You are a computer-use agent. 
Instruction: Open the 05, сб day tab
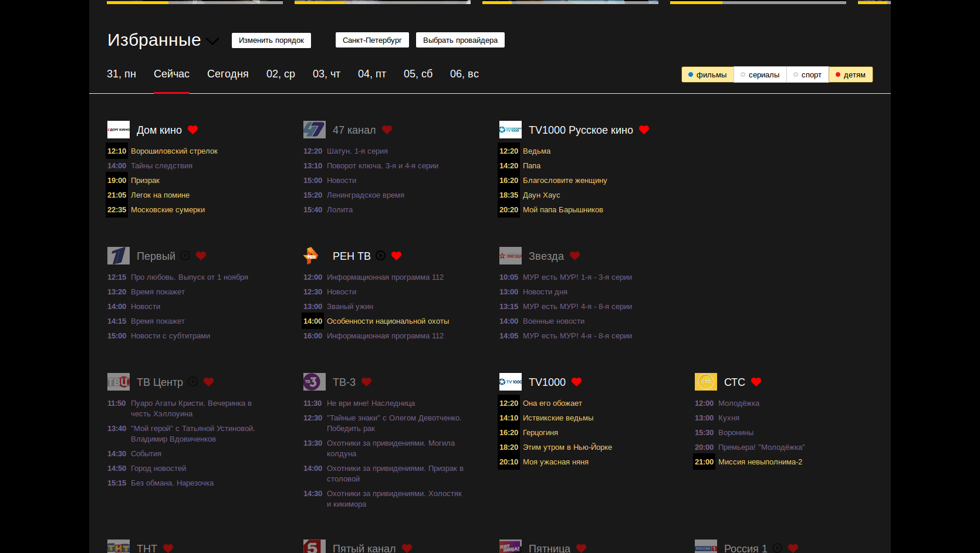[418, 74]
